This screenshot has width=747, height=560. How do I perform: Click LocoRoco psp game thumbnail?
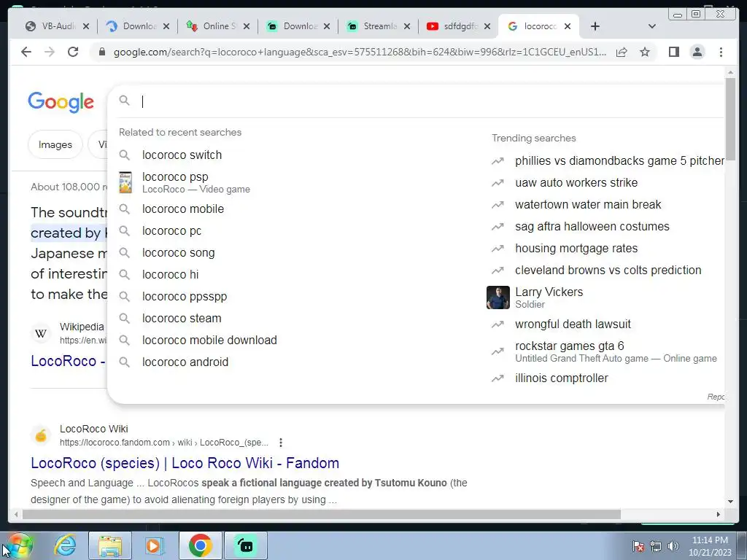tap(125, 182)
